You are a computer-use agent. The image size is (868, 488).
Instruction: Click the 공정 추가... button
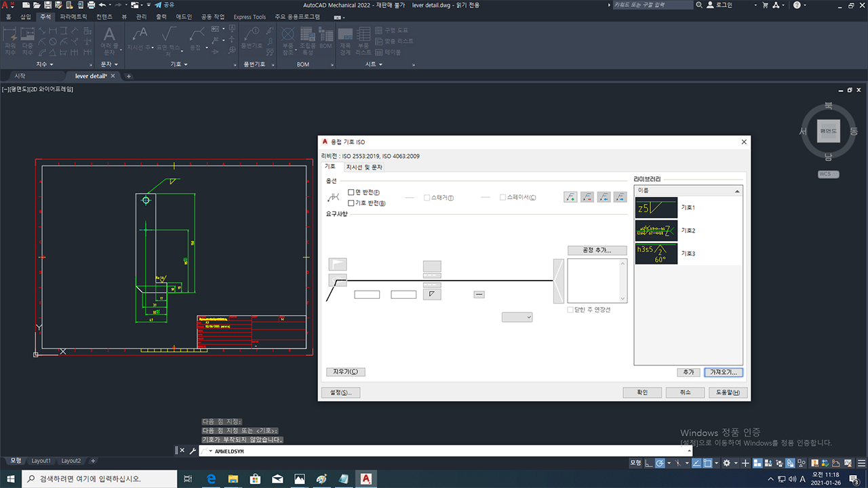pyautogui.click(x=597, y=250)
